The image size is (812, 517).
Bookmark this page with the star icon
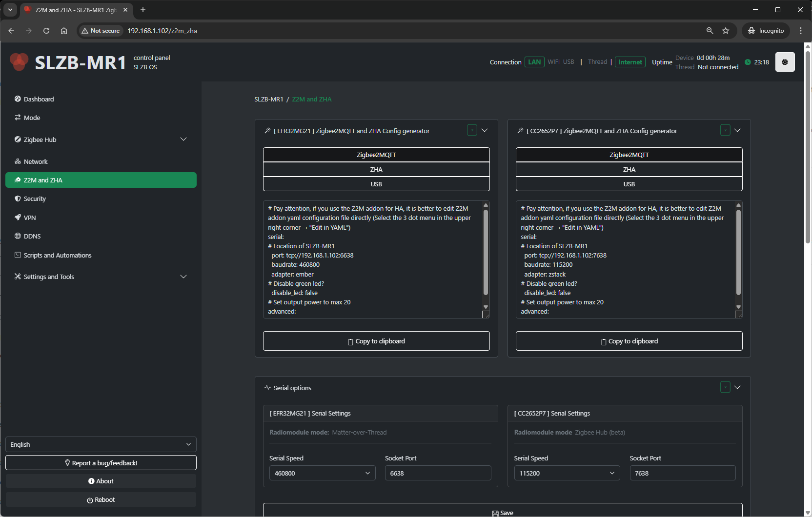726,31
